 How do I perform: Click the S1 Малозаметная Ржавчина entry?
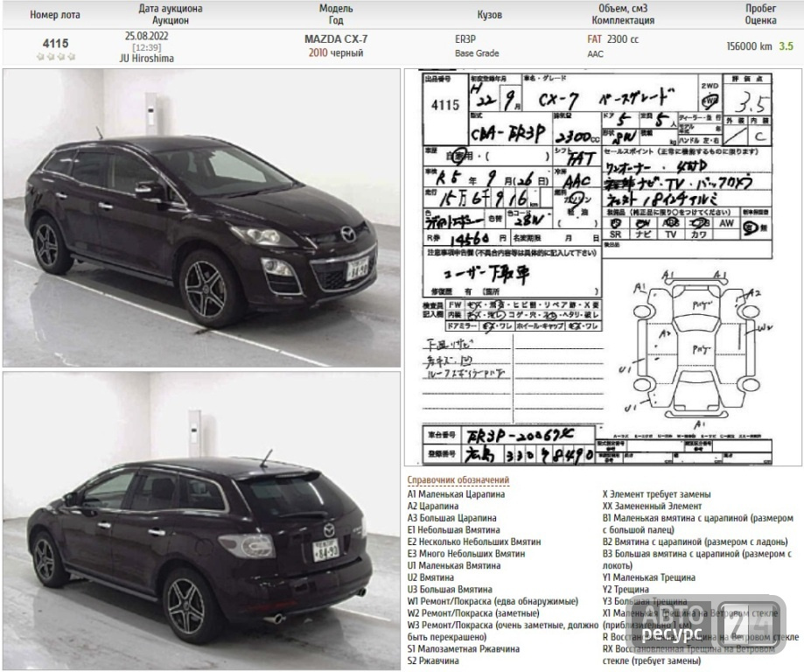(x=463, y=649)
